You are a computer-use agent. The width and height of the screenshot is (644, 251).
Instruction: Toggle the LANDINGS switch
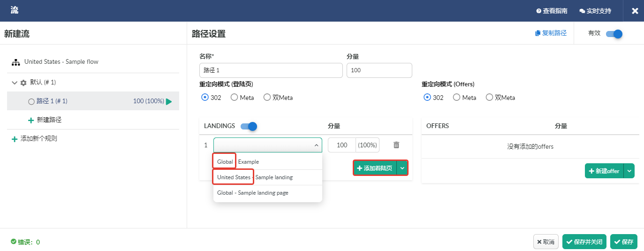coord(249,126)
